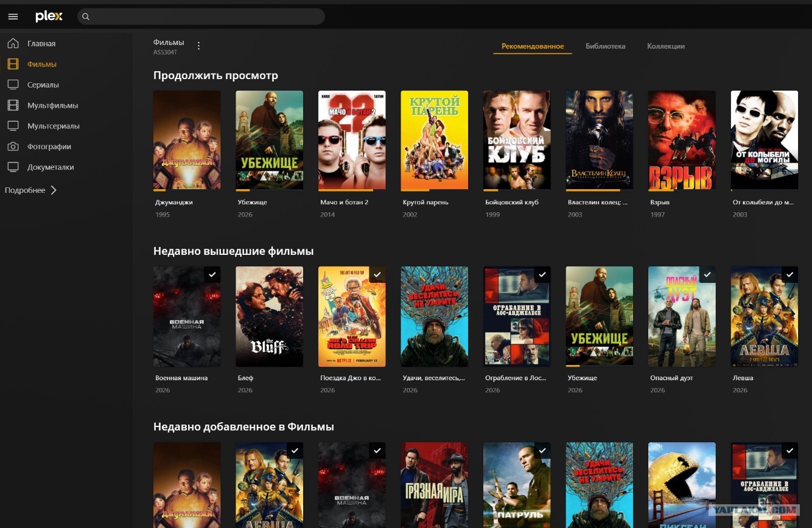Click the Крутой парень title text
The height and width of the screenshot is (528, 812).
click(x=425, y=202)
